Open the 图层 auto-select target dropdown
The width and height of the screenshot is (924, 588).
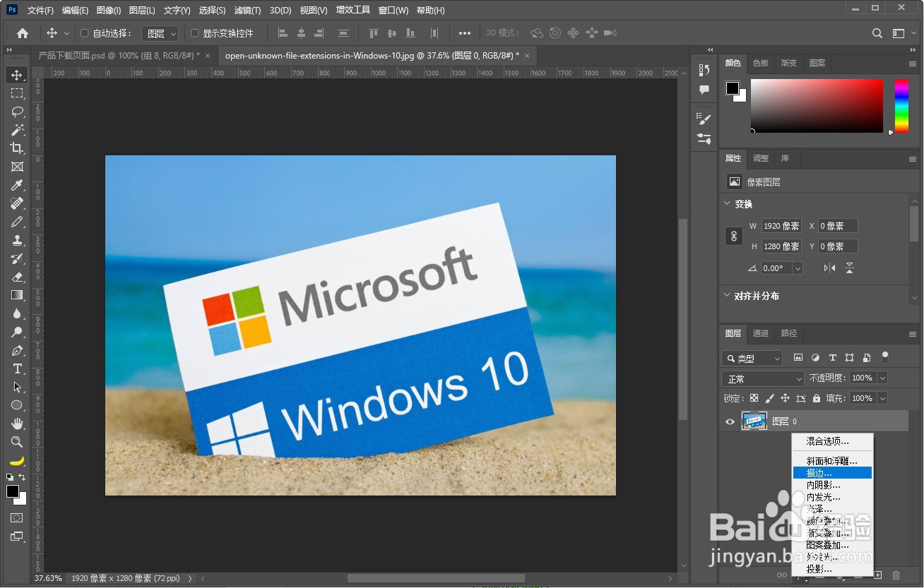[x=160, y=33]
